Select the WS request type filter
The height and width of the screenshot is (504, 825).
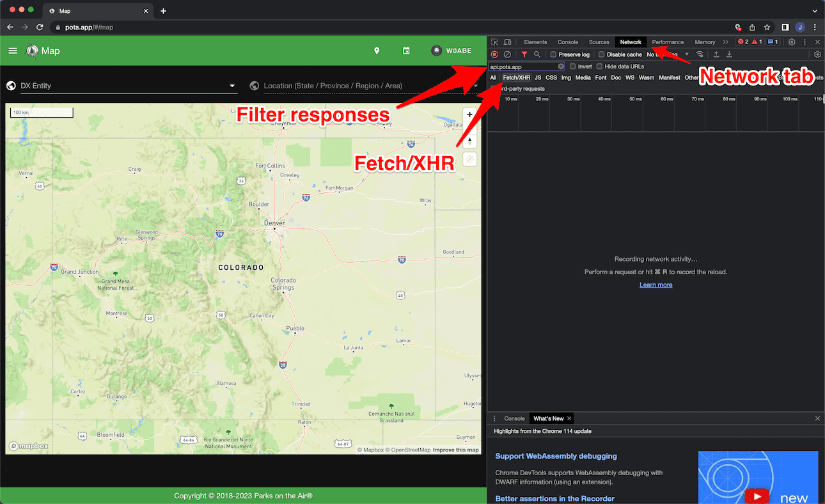[x=630, y=78]
